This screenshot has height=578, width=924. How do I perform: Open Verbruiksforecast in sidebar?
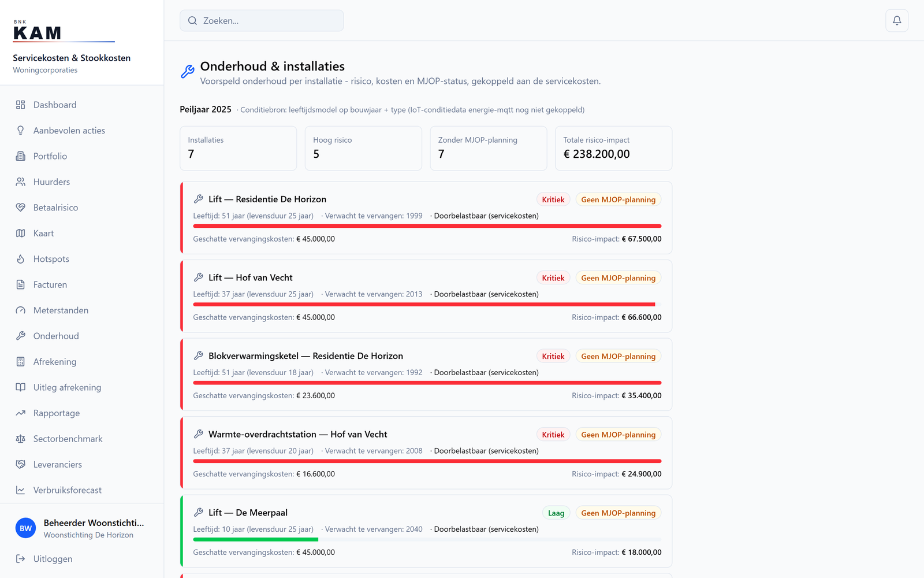pos(82,490)
